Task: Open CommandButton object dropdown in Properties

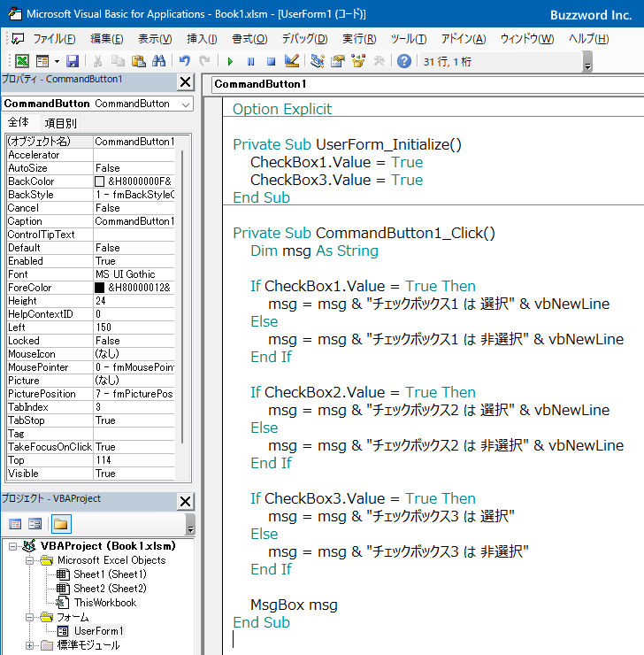Action: (186, 104)
